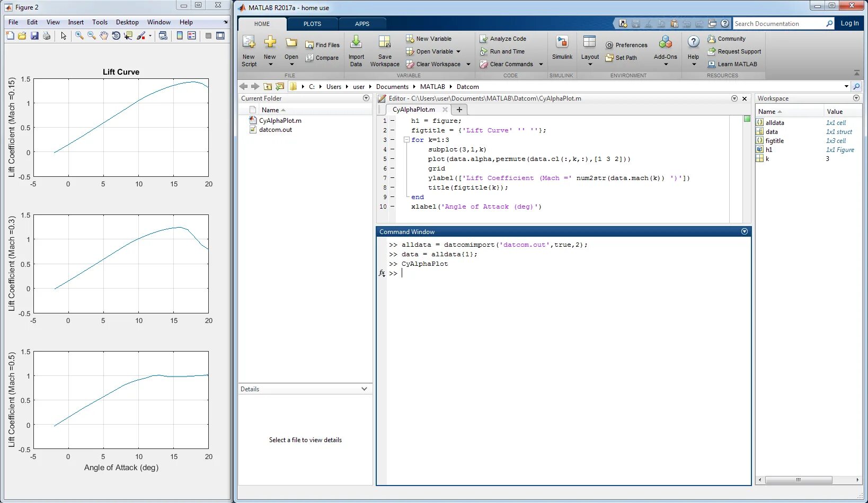Viewport: 868px width, 503px height.
Task: Click New Figure icon in Figure 2 toolbar
Action: coord(10,35)
